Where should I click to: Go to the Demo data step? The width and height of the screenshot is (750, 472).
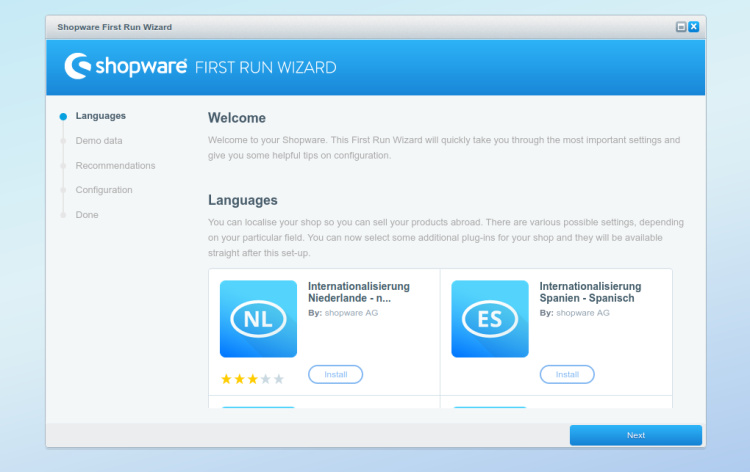[99, 141]
